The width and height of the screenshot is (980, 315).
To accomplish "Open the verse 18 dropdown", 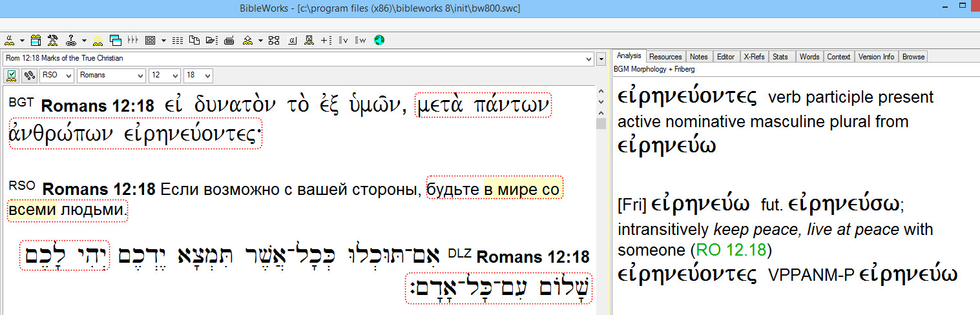I will coord(198,76).
